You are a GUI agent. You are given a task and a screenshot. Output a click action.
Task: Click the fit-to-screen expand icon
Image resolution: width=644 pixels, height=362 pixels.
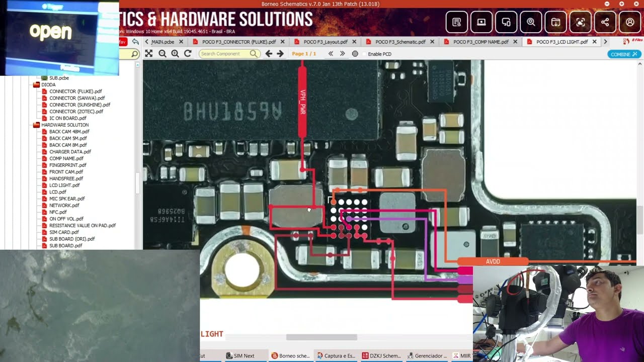coord(149,53)
